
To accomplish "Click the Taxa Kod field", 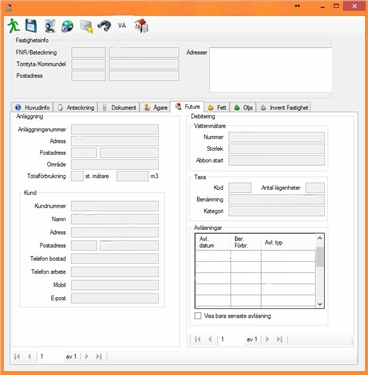I will 240,188.
